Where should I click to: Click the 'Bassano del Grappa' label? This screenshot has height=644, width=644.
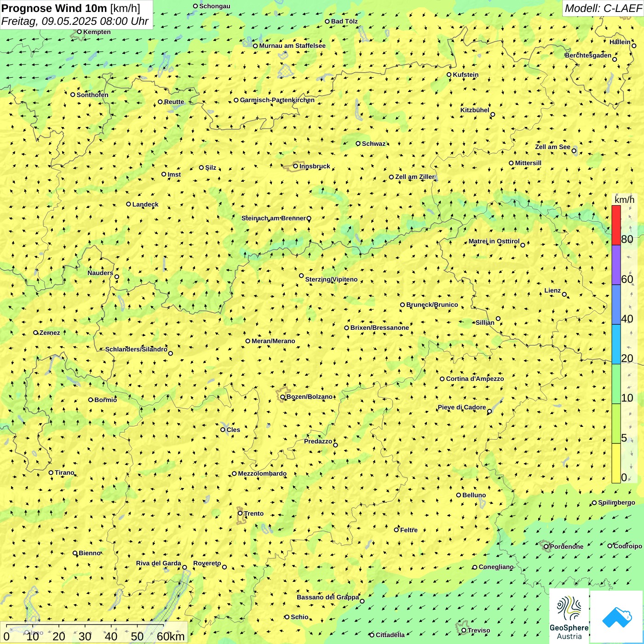(x=328, y=597)
